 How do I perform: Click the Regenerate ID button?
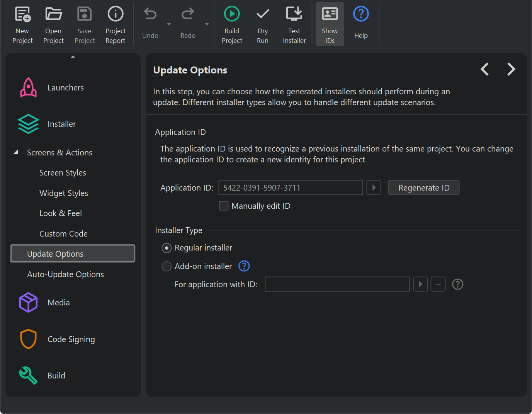[423, 187]
